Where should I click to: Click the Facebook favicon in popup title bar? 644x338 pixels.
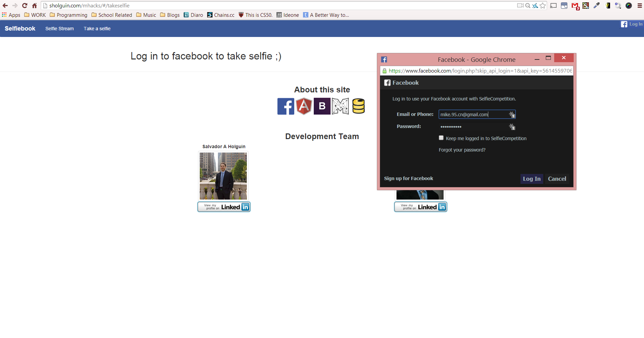pos(384,59)
